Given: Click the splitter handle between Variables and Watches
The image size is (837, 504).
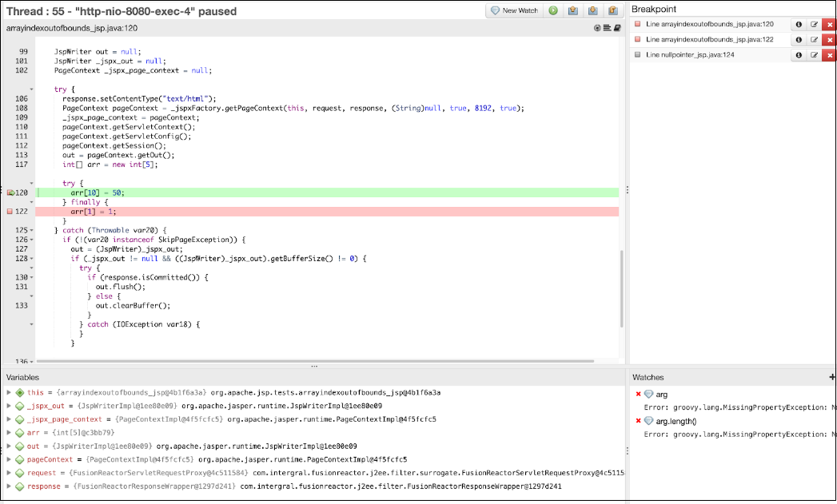Looking at the screenshot, I should coord(628,450).
